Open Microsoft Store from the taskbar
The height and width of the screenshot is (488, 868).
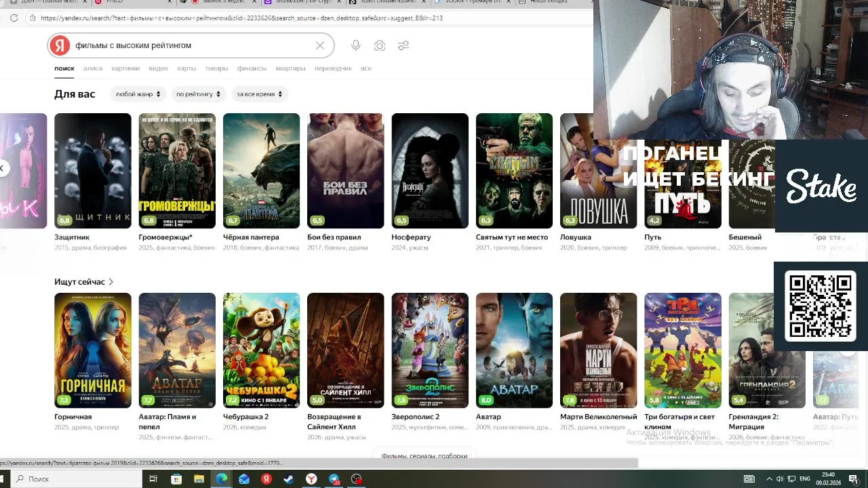coord(176,479)
